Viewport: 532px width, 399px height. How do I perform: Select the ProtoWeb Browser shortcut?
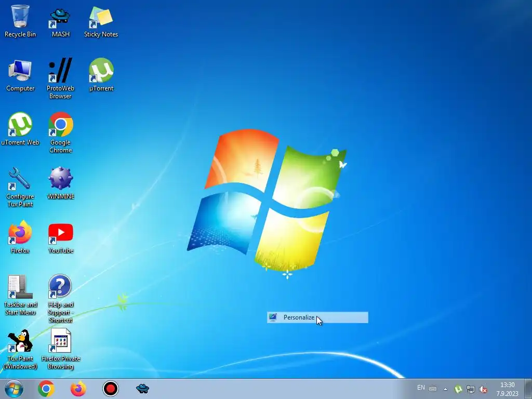[60, 79]
